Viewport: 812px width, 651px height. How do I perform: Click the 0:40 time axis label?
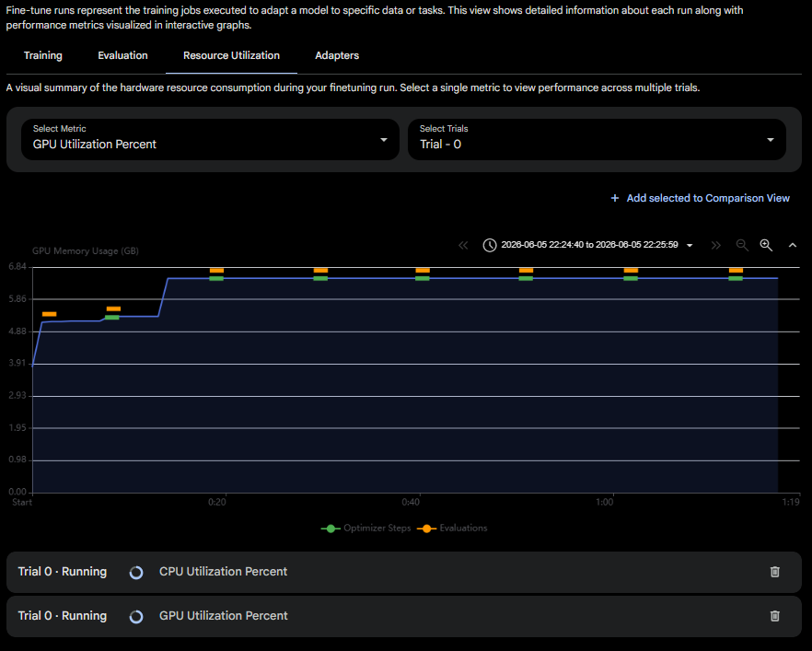411,502
